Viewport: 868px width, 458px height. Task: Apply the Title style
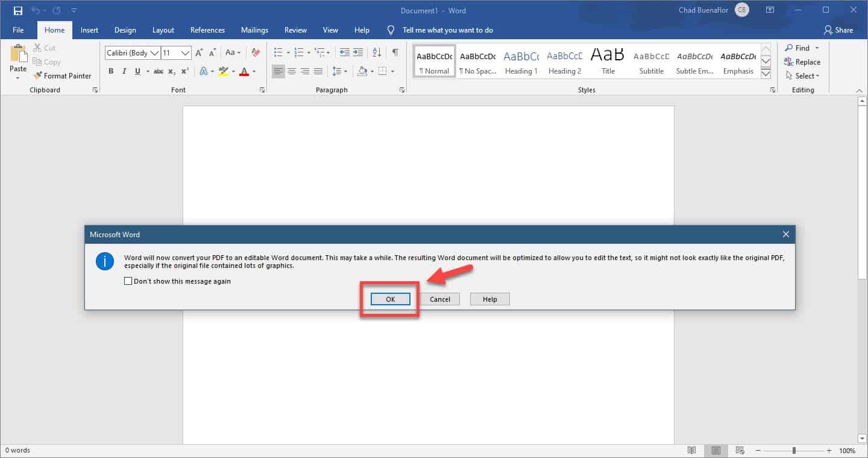(608, 62)
